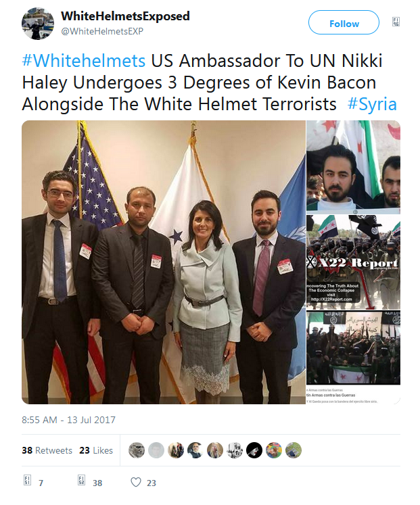The width and height of the screenshot is (420, 505).
Task: Open the WhiteHelmetsExposed profile avatar
Action: [38, 24]
